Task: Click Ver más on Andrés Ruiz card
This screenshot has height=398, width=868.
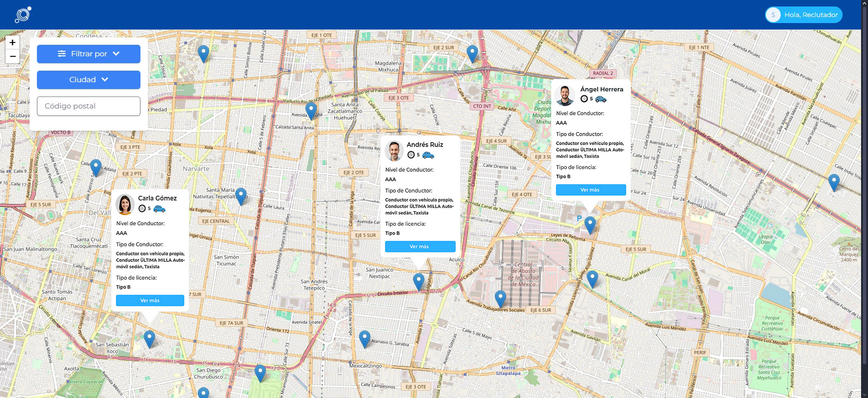Action: pyautogui.click(x=420, y=247)
